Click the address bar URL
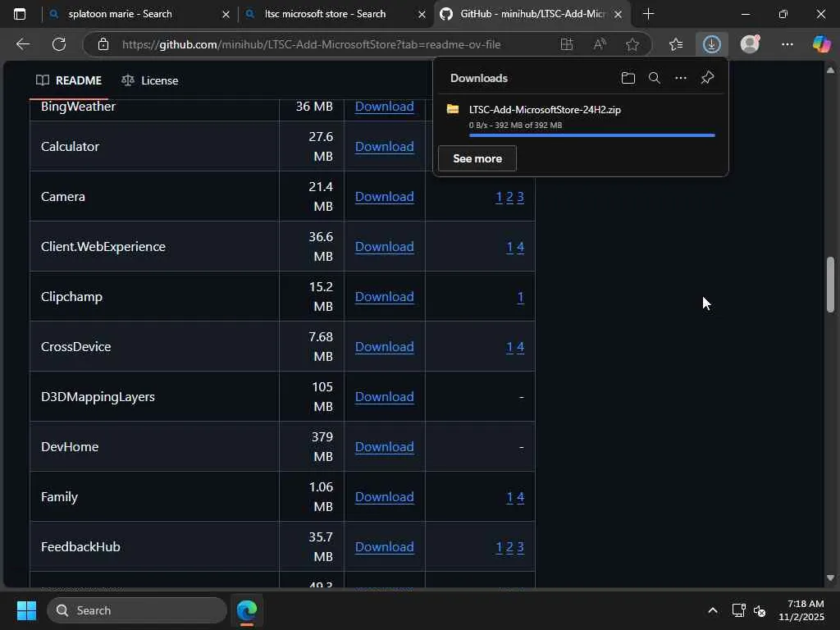Image resolution: width=840 pixels, height=630 pixels. point(311,44)
